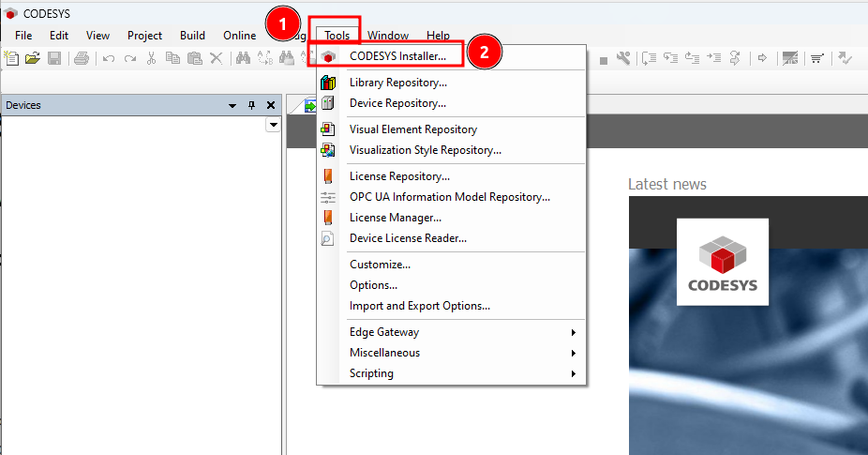The image size is (868, 455).
Task: Click the Undo arrow icon
Action: click(109, 58)
